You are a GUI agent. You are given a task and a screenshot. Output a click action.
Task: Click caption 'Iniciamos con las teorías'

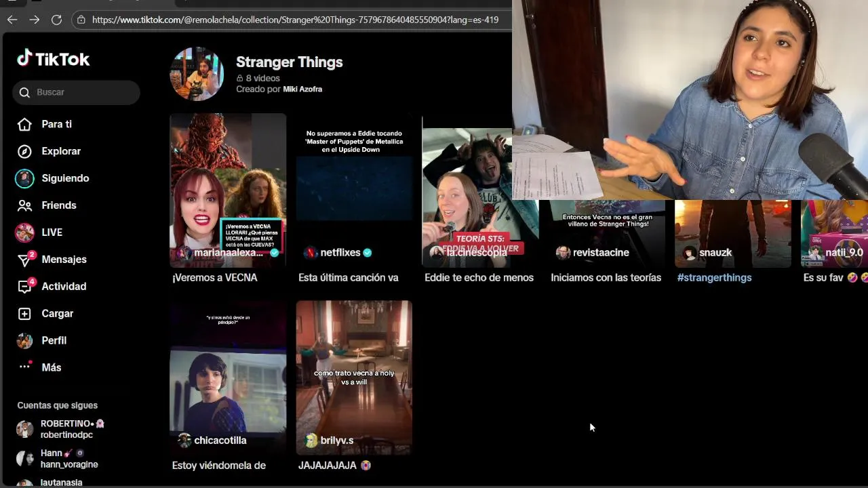606,278
